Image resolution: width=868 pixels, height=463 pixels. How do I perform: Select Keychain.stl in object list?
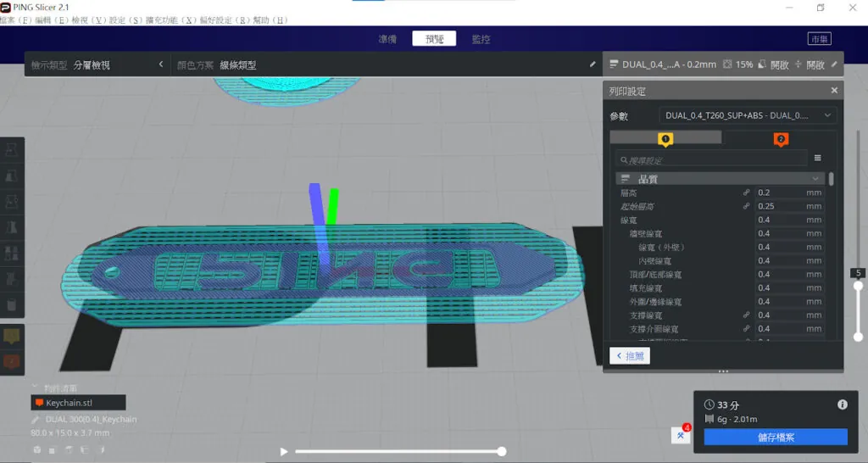click(x=78, y=403)
